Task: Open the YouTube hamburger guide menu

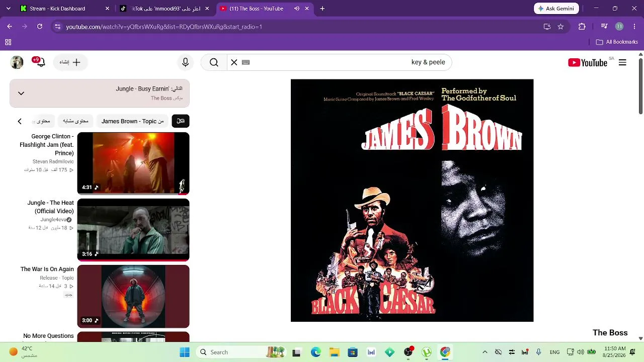Action: pos(622,62)
